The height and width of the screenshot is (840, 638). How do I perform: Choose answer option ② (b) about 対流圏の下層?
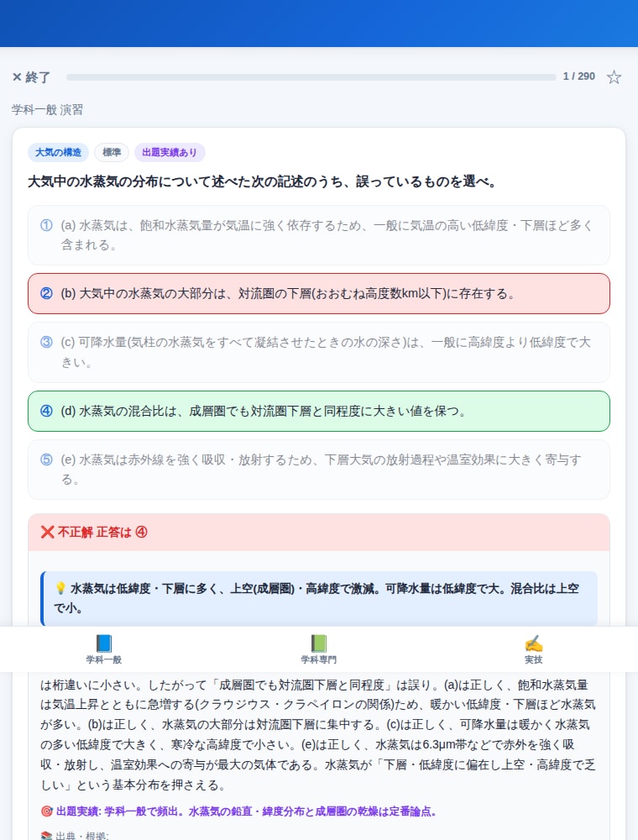pyautogui.click(x=318, y=293)
